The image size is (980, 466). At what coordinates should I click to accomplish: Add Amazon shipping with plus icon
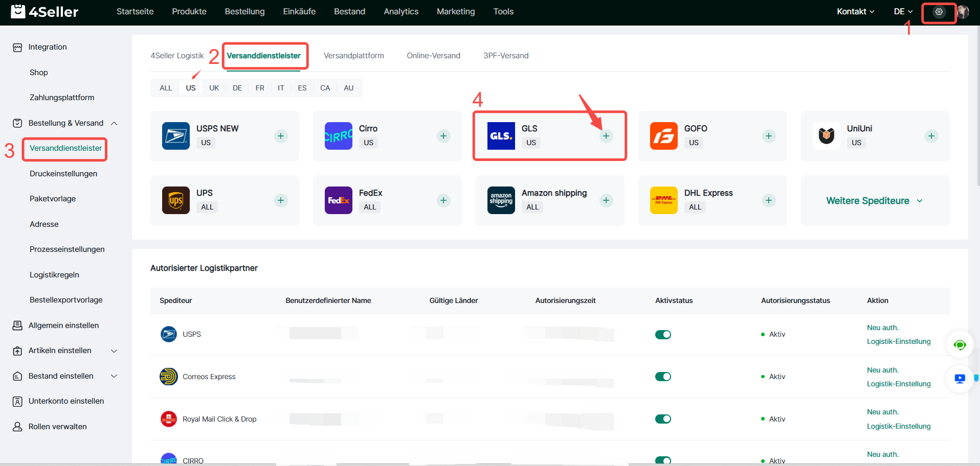[x=606, y=200]
